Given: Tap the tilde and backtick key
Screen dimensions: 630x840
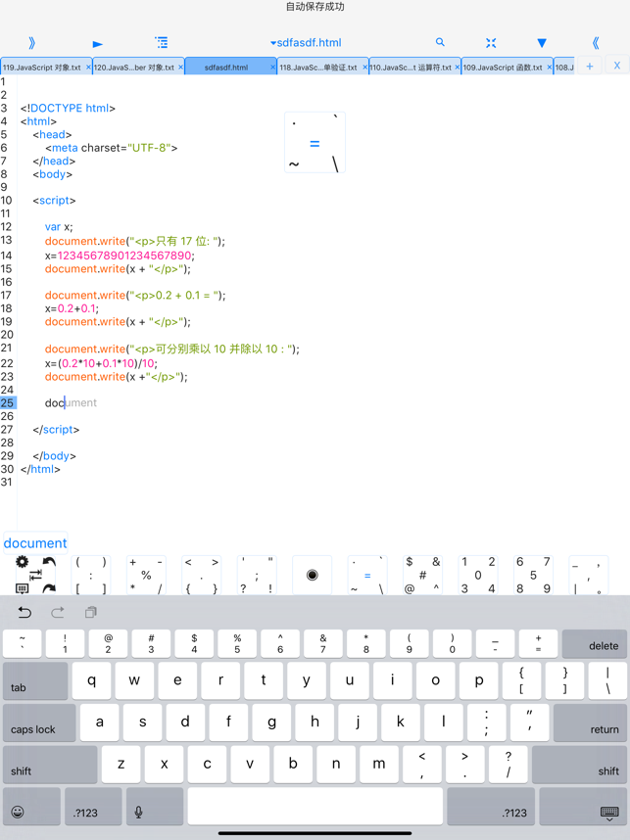Looking at the screenshot, I should coord(22,644).
